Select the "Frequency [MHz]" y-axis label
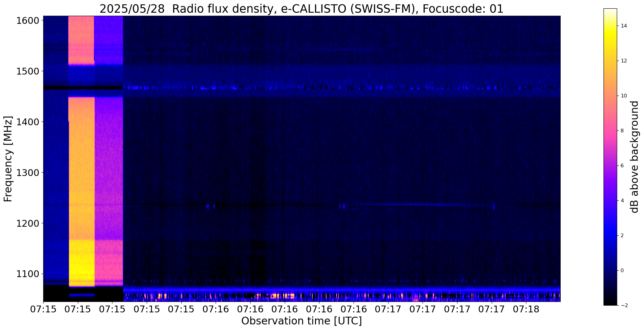This screenshot has width=644, height=330. pyautogui.click(x=8, y=159)
